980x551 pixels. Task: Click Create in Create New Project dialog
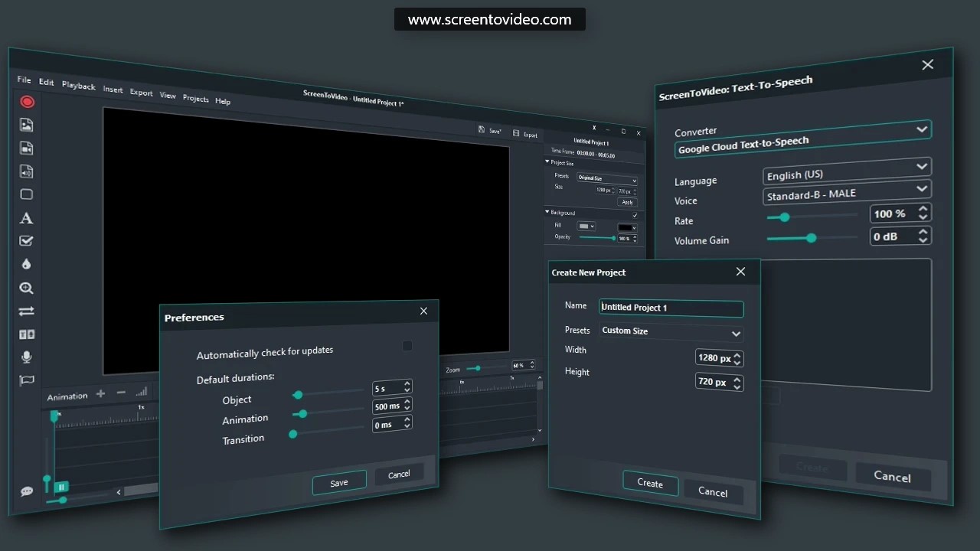[650, 483]
